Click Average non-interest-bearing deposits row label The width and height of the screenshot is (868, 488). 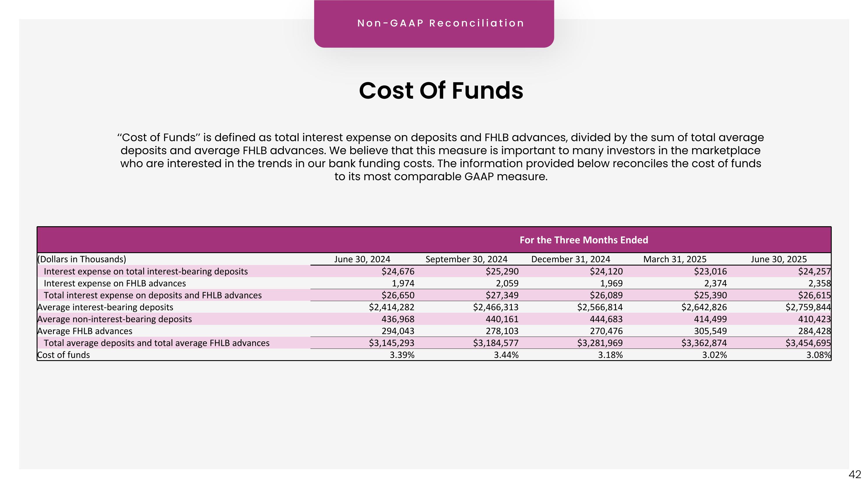click(115, 319)
